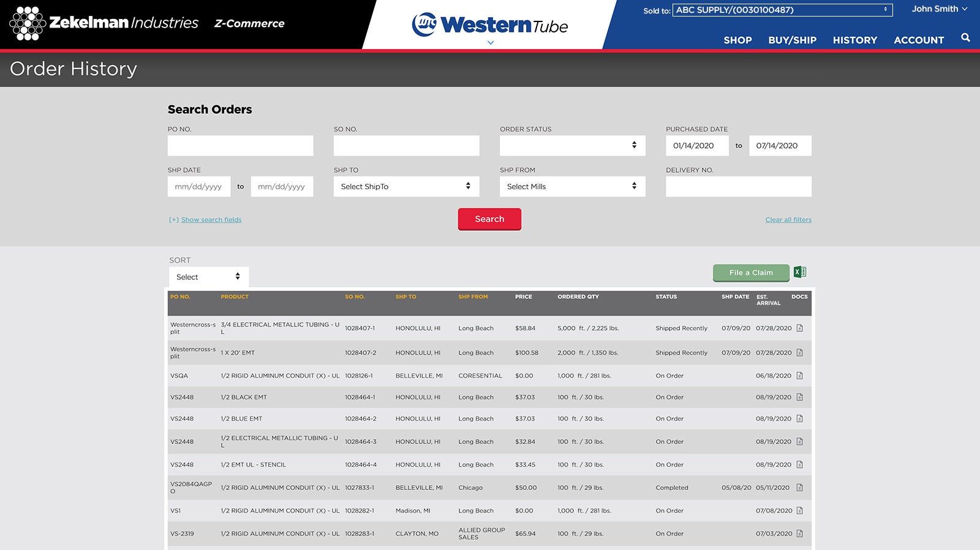The width and height of the screenshot is (980, 550).
Task: Click the search magnifier icon in header
Action: click(965, 38)
